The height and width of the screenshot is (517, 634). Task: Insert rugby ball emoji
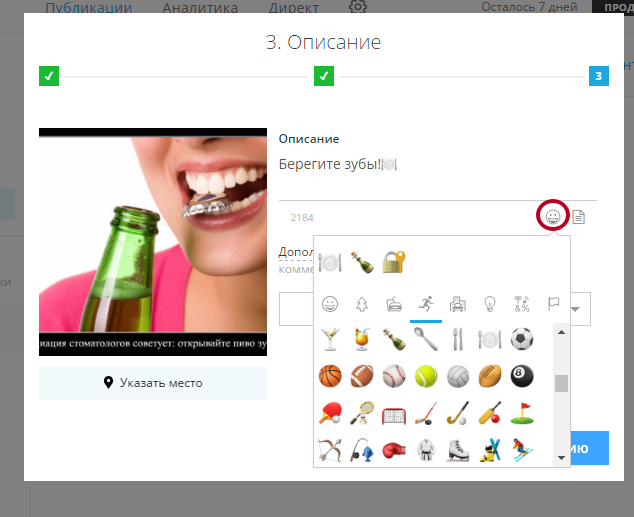pos(490,376)
